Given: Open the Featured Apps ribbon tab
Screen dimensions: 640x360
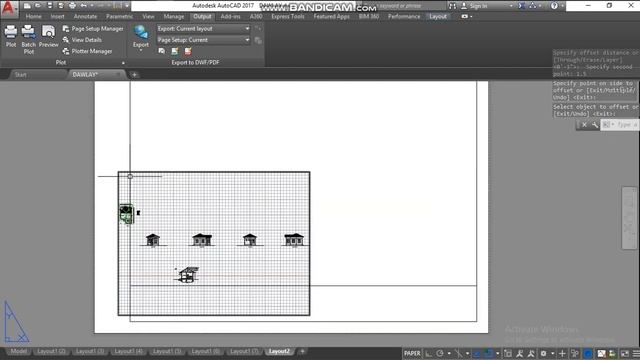Looking at the screenshot, I should coord(331,17).
